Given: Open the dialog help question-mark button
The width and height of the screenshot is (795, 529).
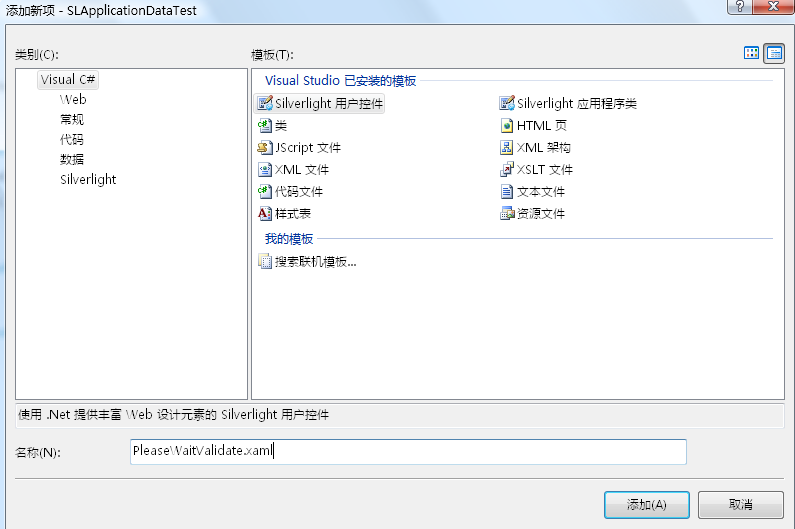Looking at the screenshot, I should pyautogui.click(x=740, y=7).
